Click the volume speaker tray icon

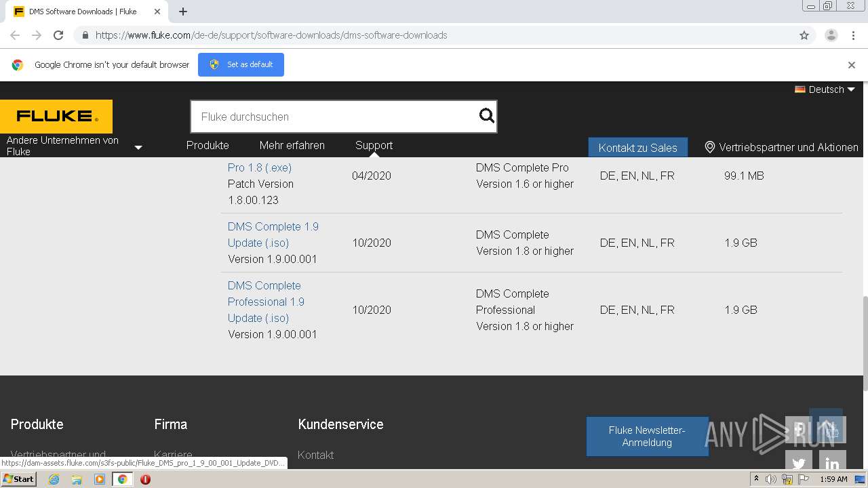coord(771,479)
